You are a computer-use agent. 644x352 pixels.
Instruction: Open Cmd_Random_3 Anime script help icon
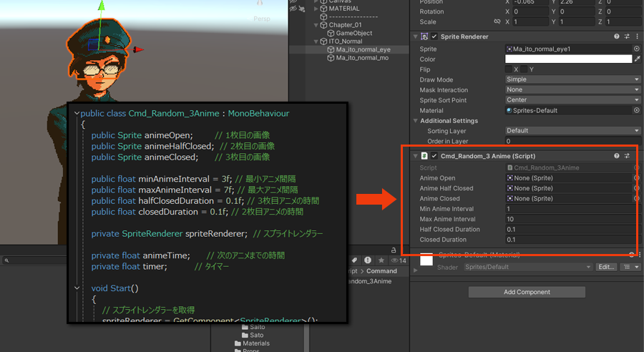click(x=617, y=156)
